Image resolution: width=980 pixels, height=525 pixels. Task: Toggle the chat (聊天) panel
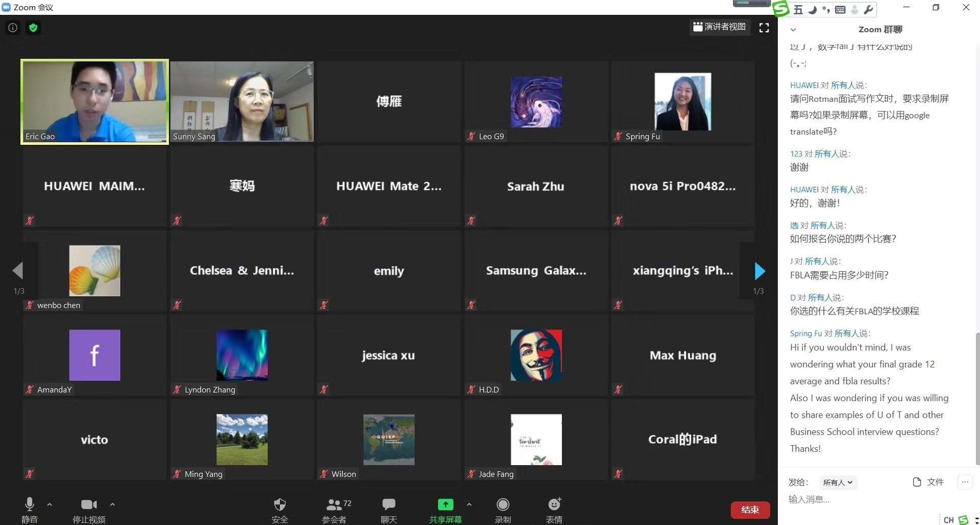(389, 510)
